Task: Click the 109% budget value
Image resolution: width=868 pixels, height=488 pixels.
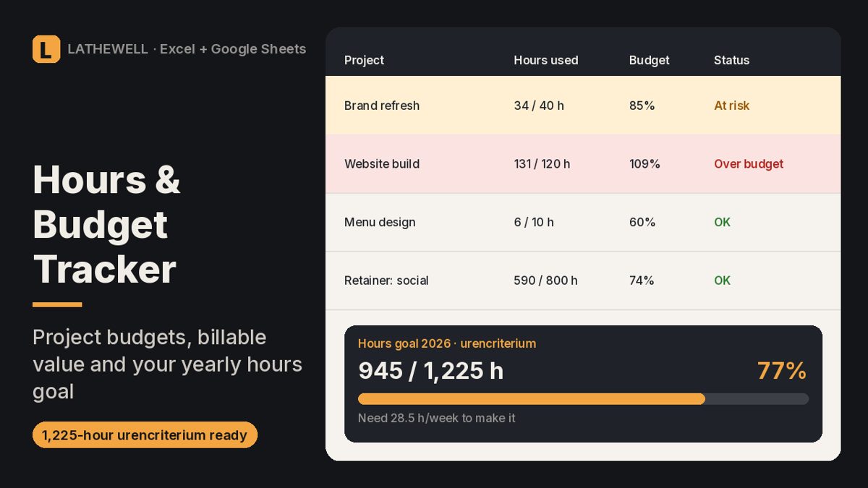Action: (644, 164)
